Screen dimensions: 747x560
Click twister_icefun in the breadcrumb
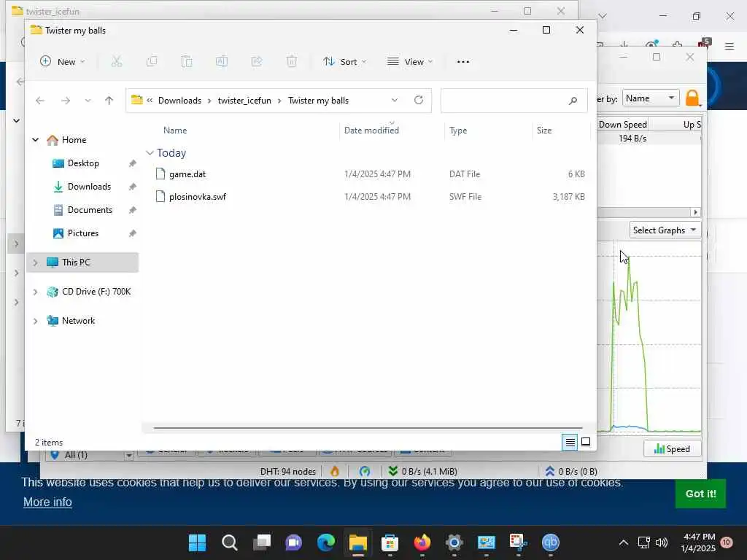coord(244,101)
